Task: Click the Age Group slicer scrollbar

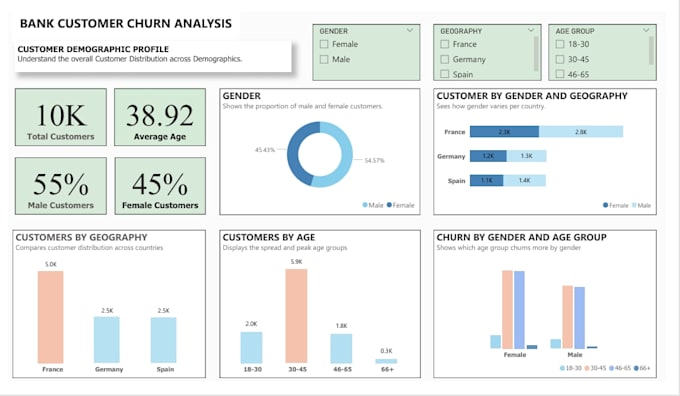Action: point(651,51)
